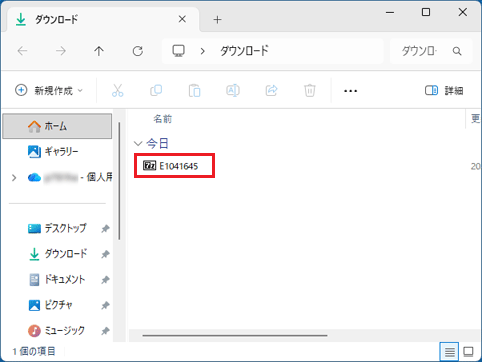Image resolution: width=482 pixels, height=362 pixels.
Task: Refresh the ダウンロード folder view
Action: point(138,51)
